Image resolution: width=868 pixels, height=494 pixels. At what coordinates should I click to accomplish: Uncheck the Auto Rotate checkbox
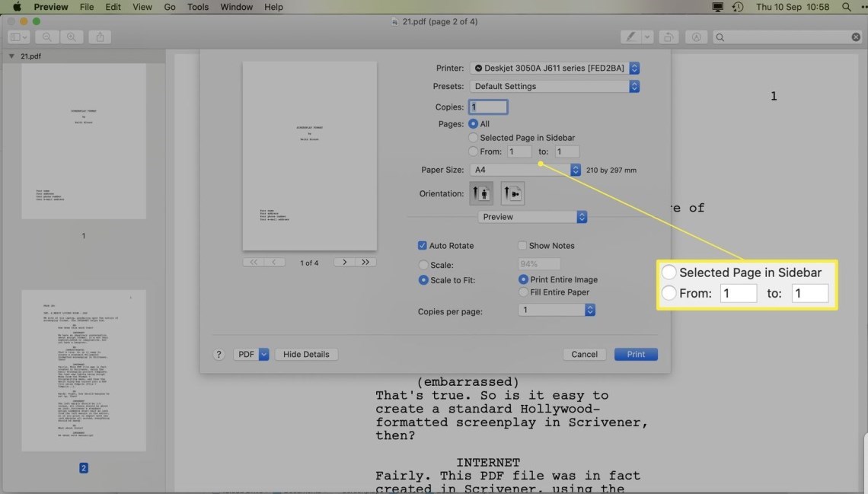[x=423, y=245]
